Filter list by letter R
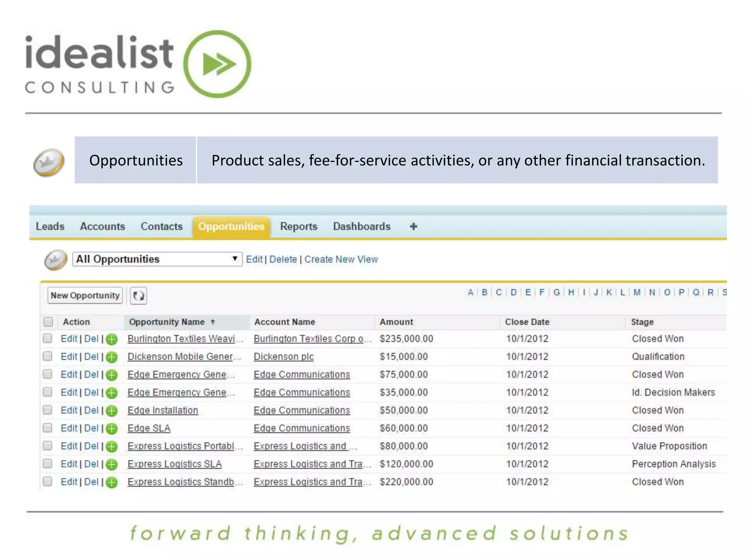This screenshot has width=747, height=560. click(x=711, y=292)
